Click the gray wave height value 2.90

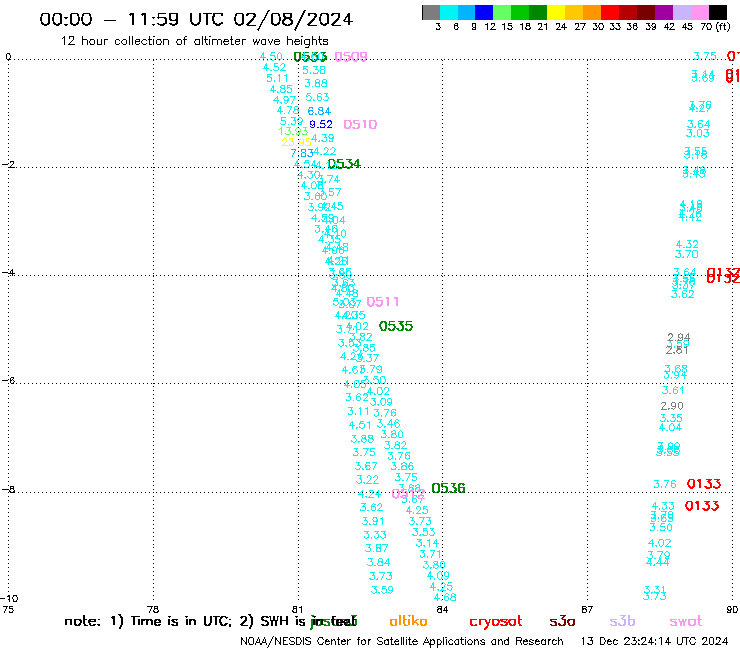coord(672,406)
